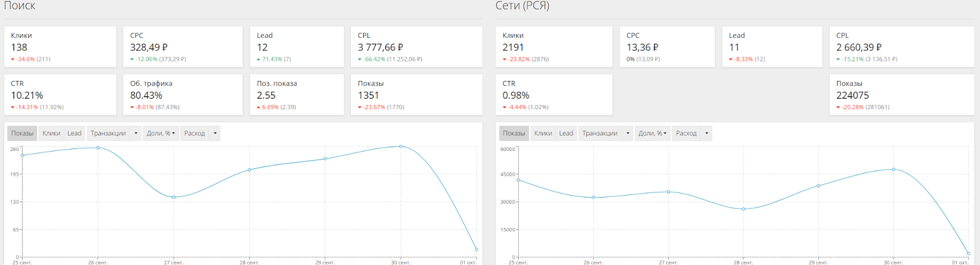Select Показы button in Сети (РСЯ) chart
Viewport: 980px width, 265px height.
tap(514, 133)
